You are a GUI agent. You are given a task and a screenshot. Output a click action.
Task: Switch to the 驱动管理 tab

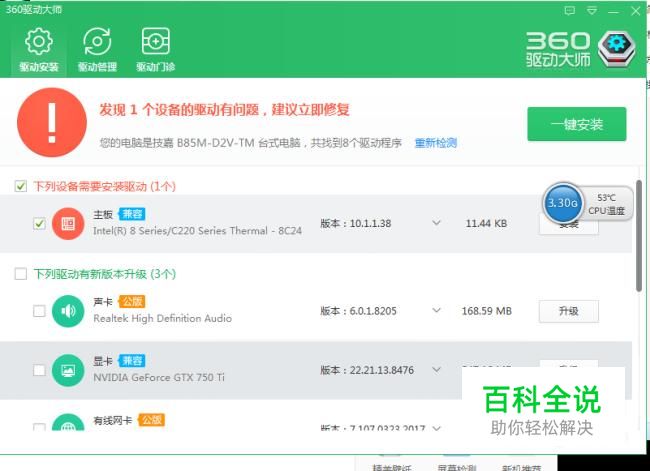97,49
